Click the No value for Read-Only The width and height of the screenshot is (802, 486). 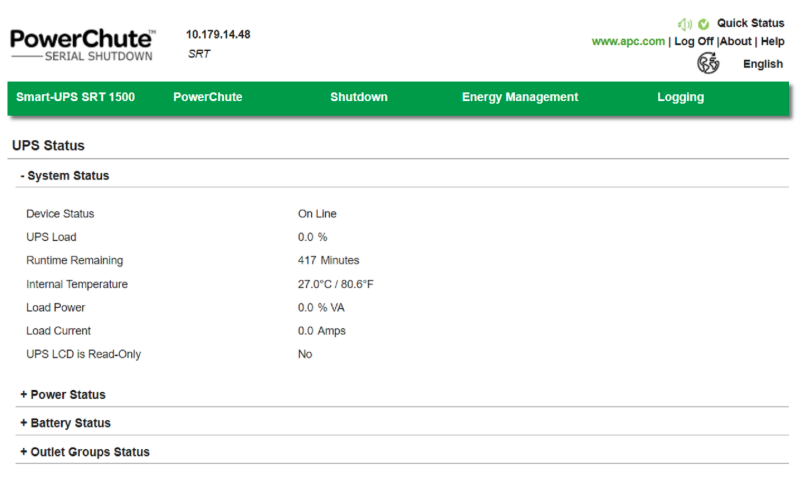point(305,354)
